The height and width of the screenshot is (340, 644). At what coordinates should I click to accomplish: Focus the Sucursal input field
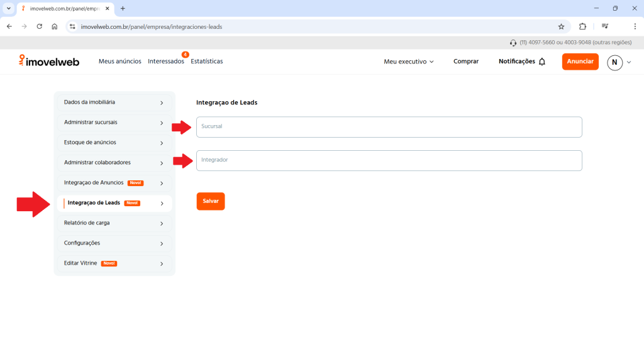tap(389, 127)
